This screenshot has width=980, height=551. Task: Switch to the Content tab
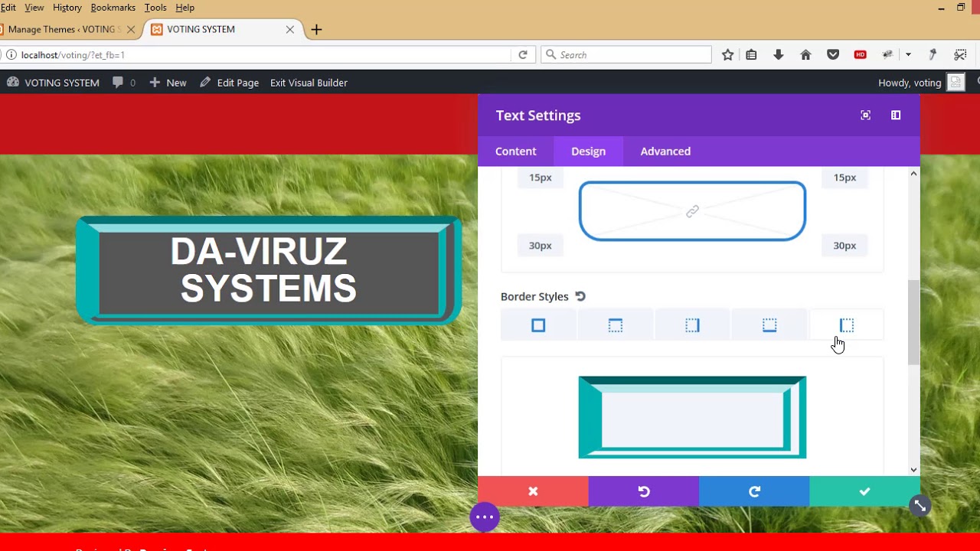pos(516,151)
